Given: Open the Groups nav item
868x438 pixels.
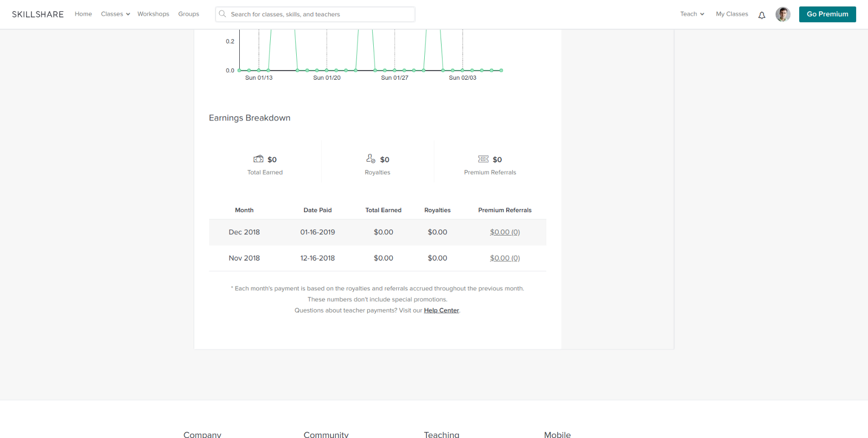Looking at the screenshot, I should click(188, 14).
